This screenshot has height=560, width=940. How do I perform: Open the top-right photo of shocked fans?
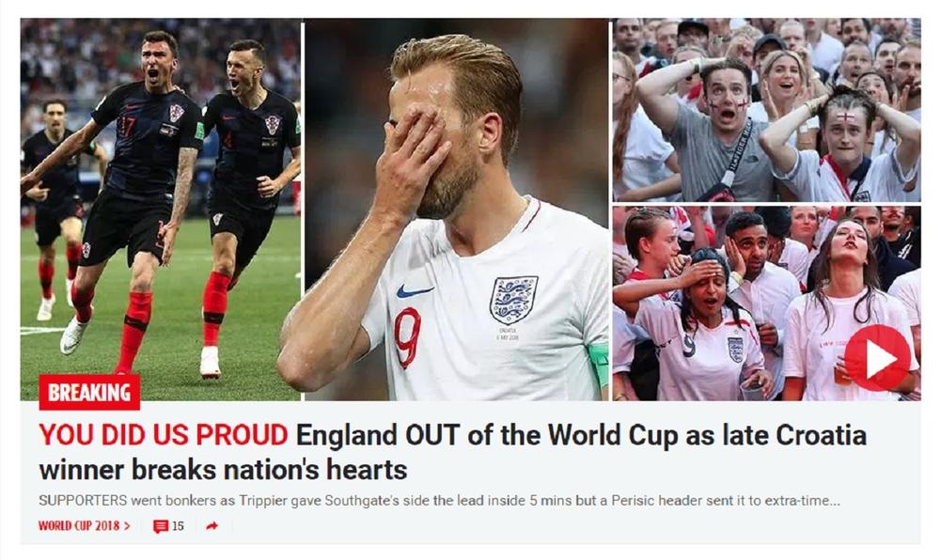click(x=766, y=110)
